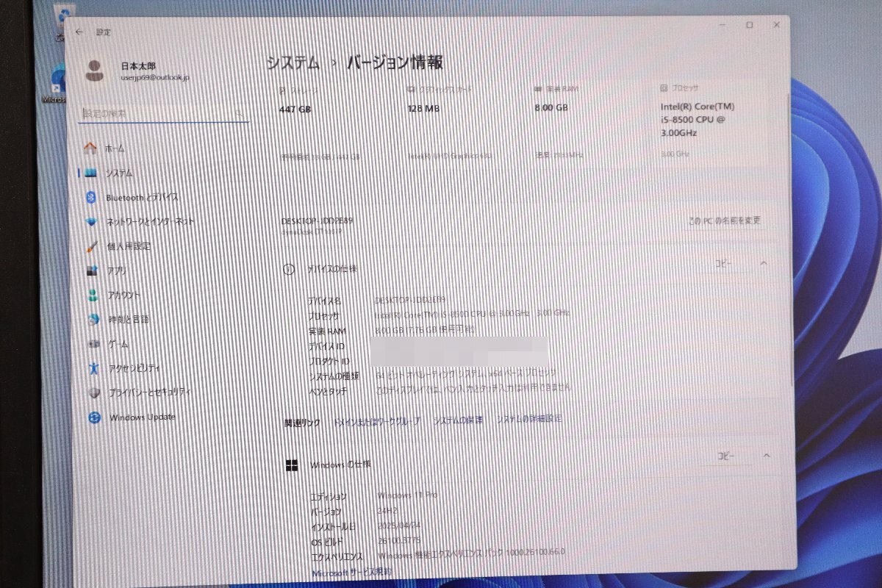
Task: Click the 24H2 version value
Action: [x=386, y=511]
